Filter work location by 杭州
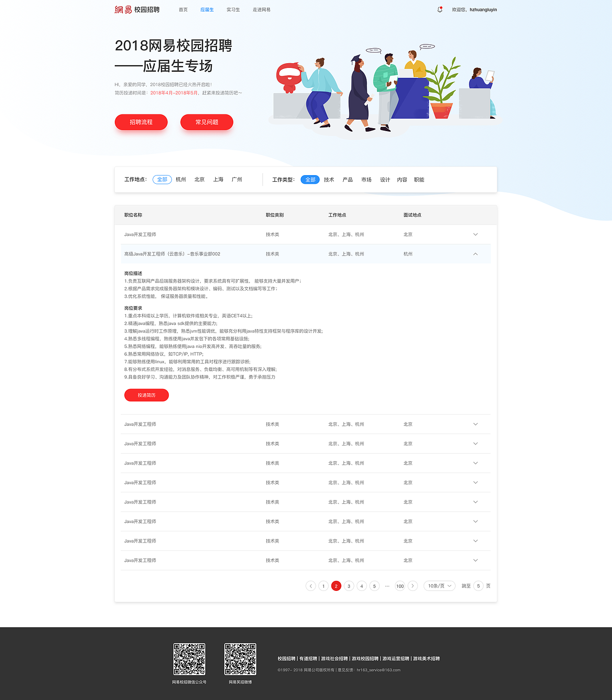 point(181,179)
